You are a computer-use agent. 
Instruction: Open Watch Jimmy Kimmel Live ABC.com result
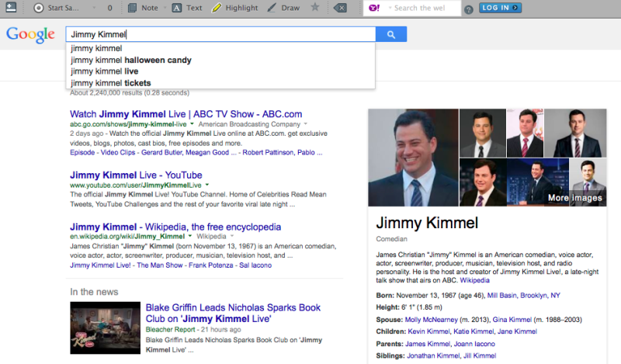pyautogui.click(x=186, y=114)
